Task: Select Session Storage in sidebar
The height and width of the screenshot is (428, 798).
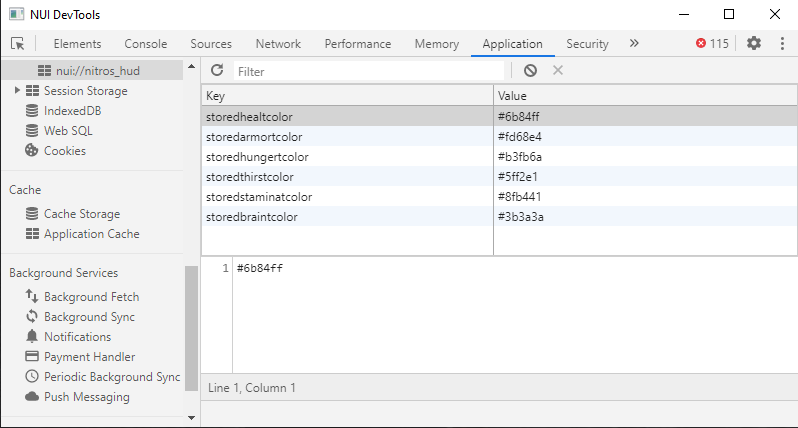Action: (x=86, y=91)
